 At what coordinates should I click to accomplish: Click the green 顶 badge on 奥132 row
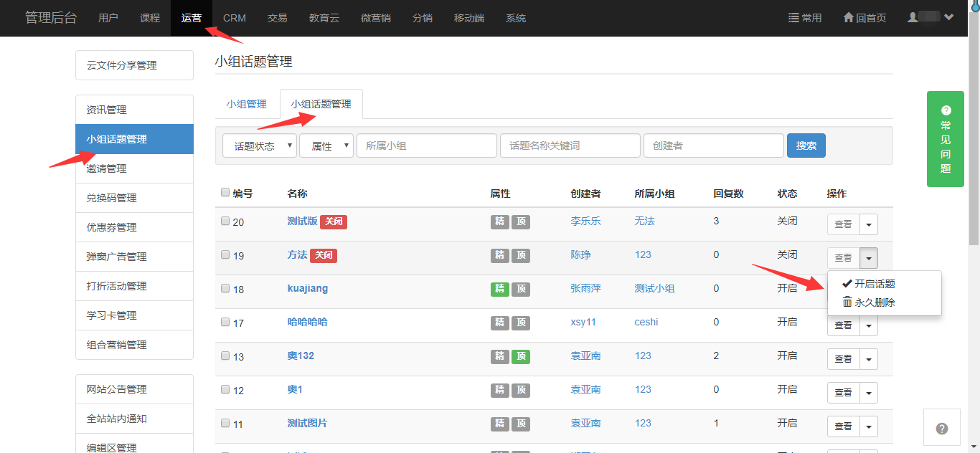(522, 356)
